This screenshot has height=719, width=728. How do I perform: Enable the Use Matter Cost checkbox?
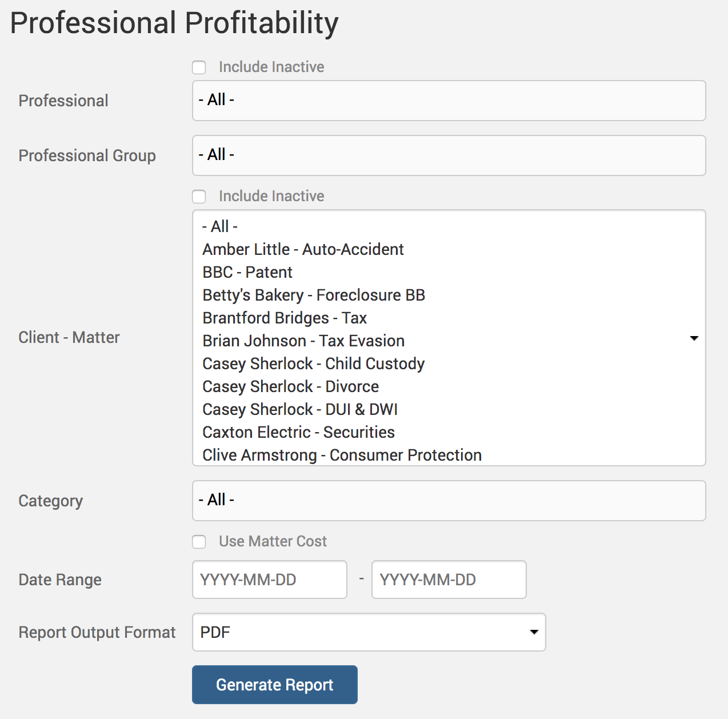click(x=199, y=542)
